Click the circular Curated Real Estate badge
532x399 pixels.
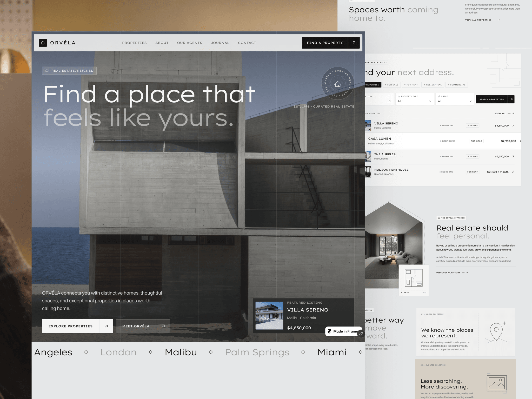(338, 83)
